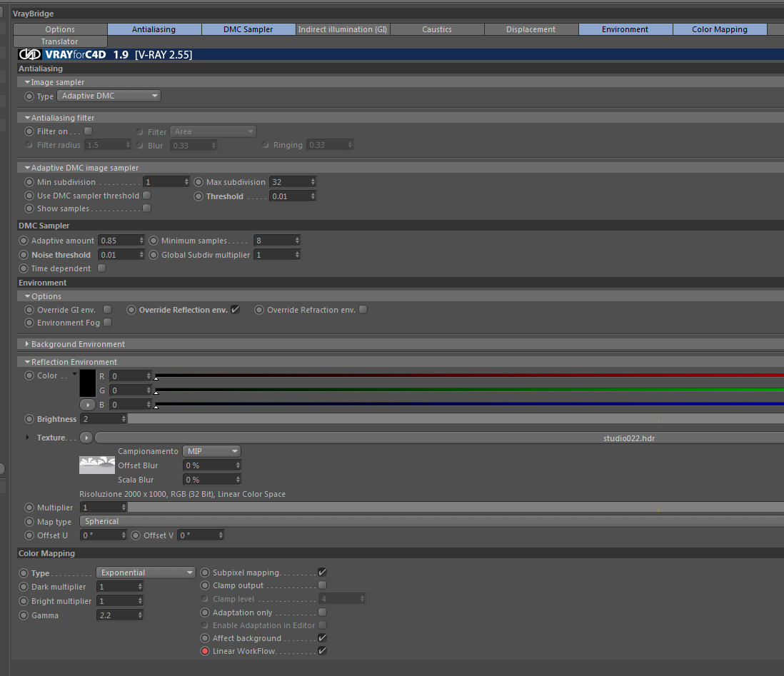Click the VRAYforC4D logo in the banner

point(62,54)
